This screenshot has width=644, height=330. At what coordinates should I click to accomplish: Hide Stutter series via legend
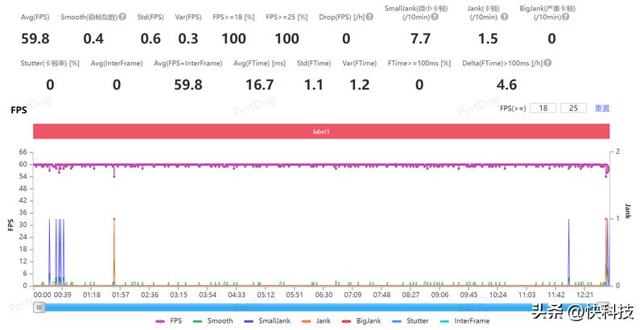pyautogui.click(x=412, y=321)
